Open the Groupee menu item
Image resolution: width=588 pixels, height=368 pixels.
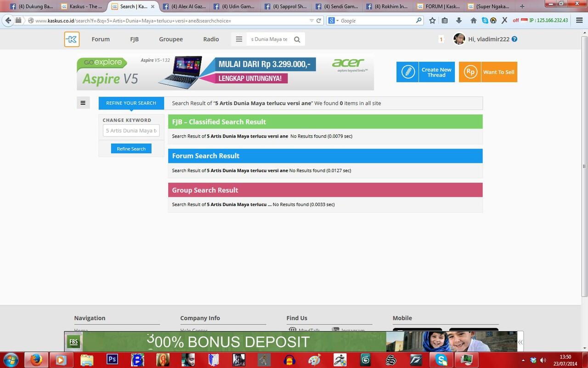(171, 39)
